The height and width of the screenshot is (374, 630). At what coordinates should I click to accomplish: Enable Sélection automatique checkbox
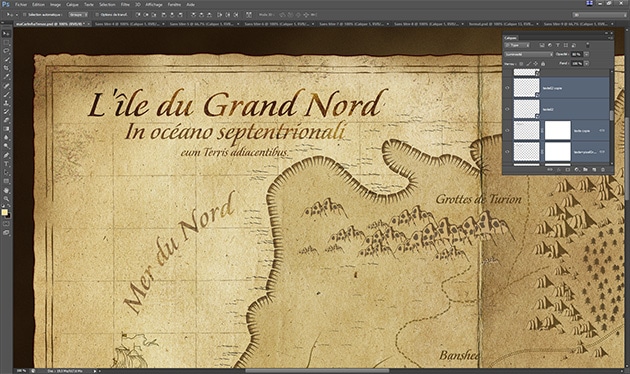click(x=25, y=15)
